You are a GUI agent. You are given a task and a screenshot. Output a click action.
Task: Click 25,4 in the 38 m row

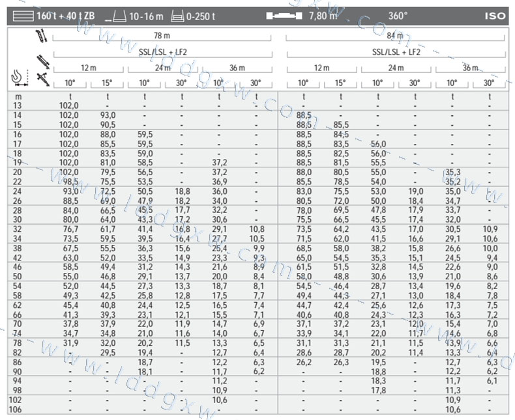220,248
